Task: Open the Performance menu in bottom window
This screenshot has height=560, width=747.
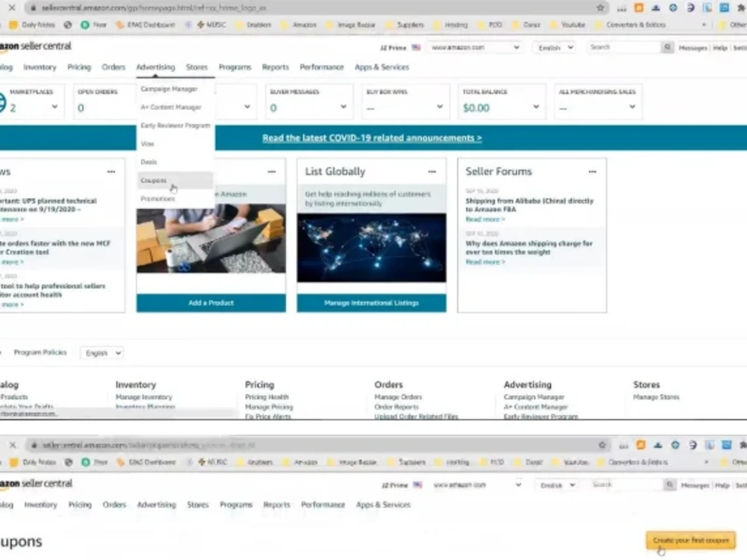Action: coord(323,505)
